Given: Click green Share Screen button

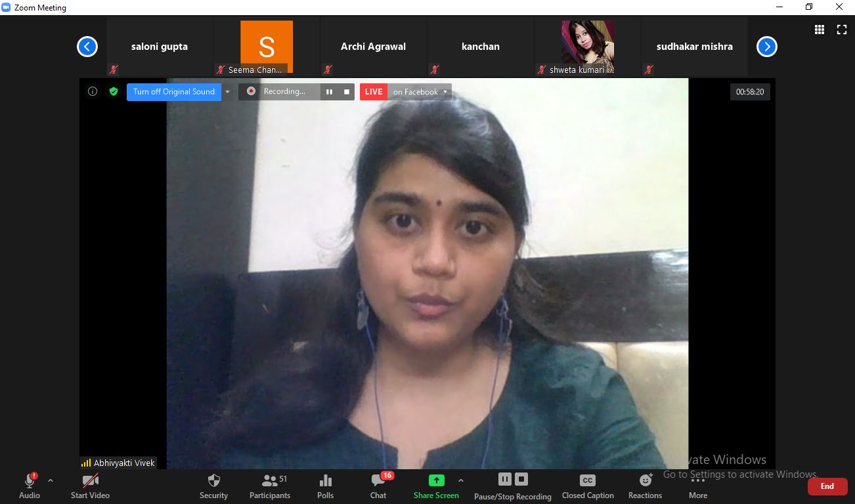Looking at the screenshot, I should tap(436, 486).
